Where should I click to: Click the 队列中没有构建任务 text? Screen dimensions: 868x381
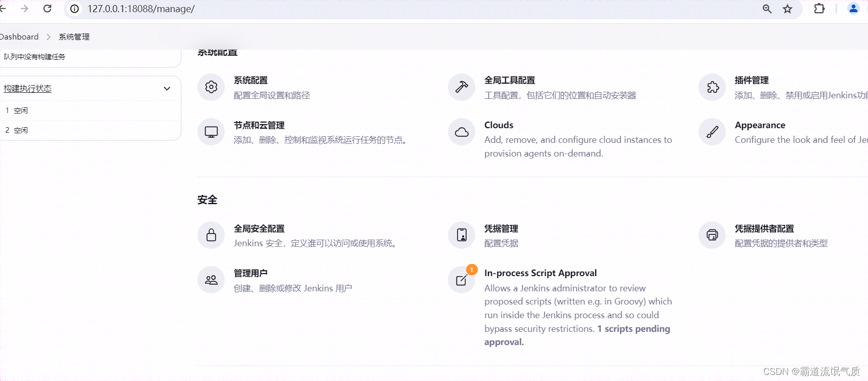tap(34, 57)
